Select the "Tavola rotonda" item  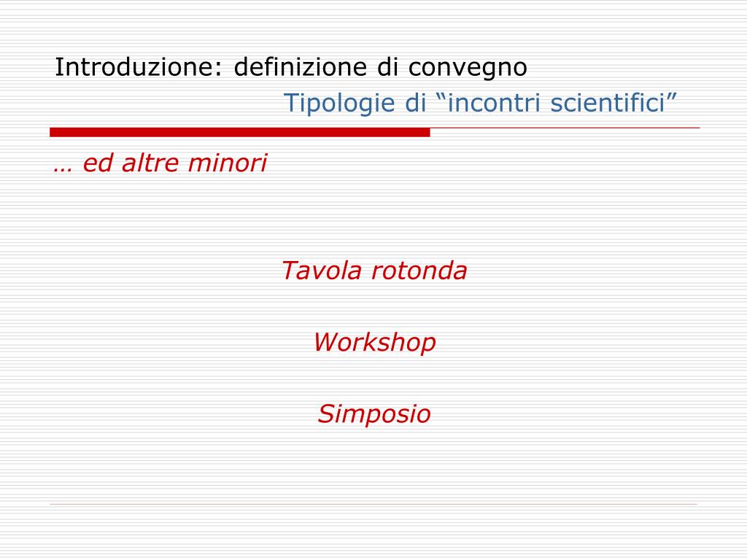(374, 271)
